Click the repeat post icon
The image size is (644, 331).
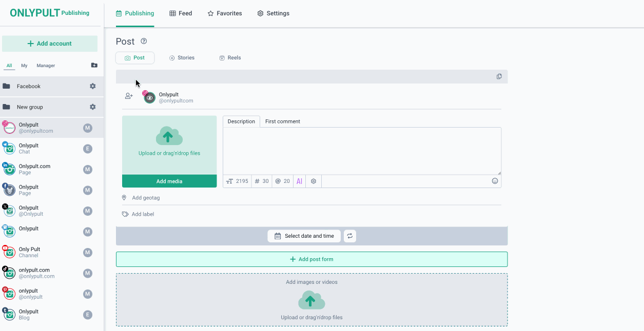350,236
